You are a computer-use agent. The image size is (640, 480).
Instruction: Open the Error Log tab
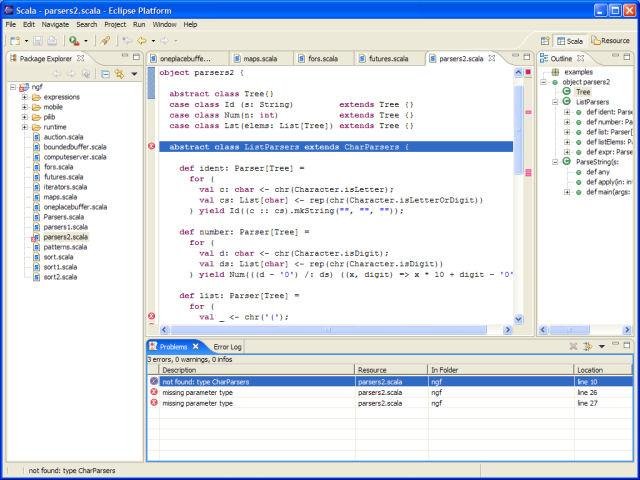(227, 347)
